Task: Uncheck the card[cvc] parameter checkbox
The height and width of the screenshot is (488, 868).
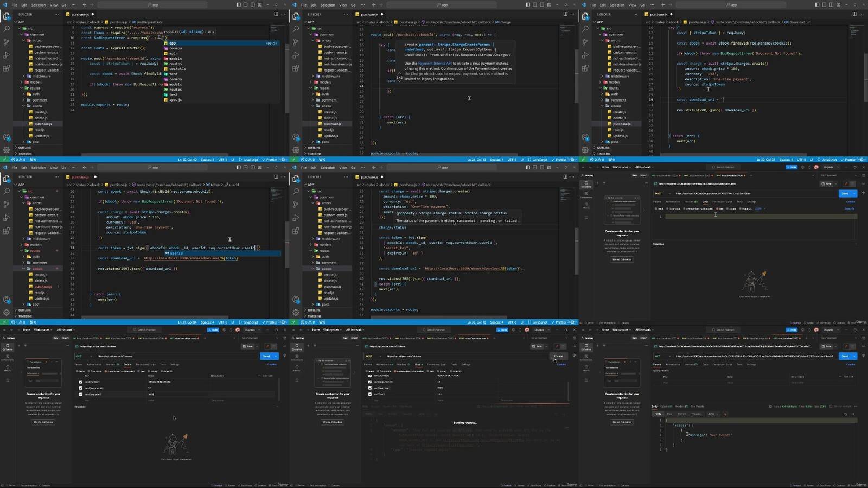Action: [370, 394]
